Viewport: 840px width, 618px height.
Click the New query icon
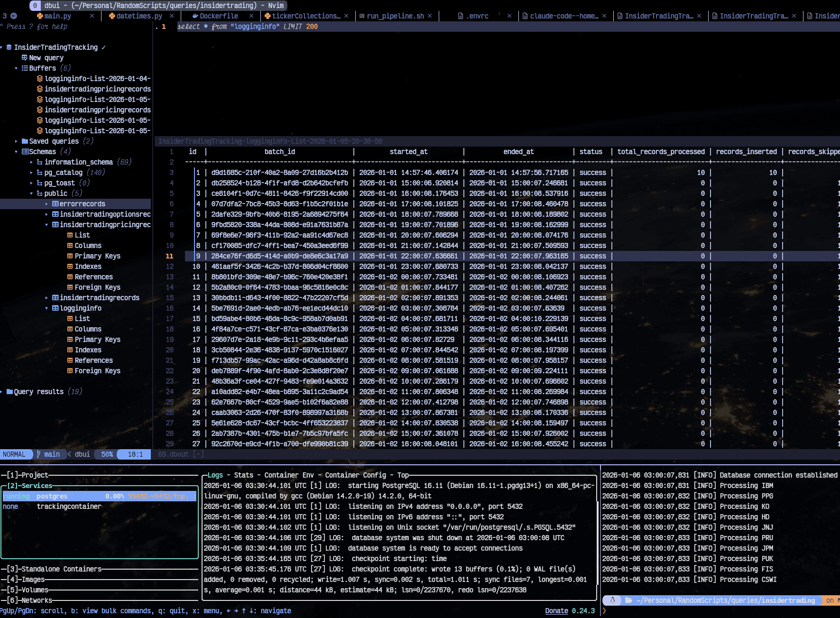click(x=24, y=58)
